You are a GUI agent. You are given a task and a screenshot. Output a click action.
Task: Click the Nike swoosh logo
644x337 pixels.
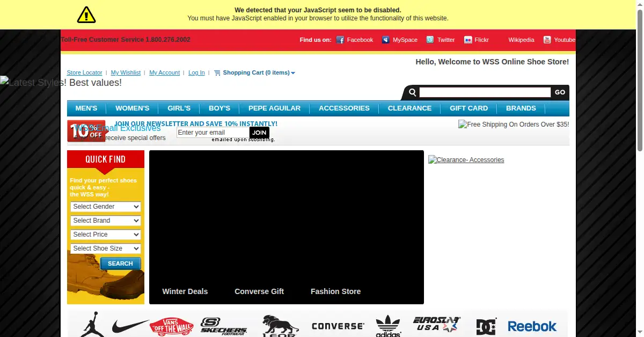[130, 326]
